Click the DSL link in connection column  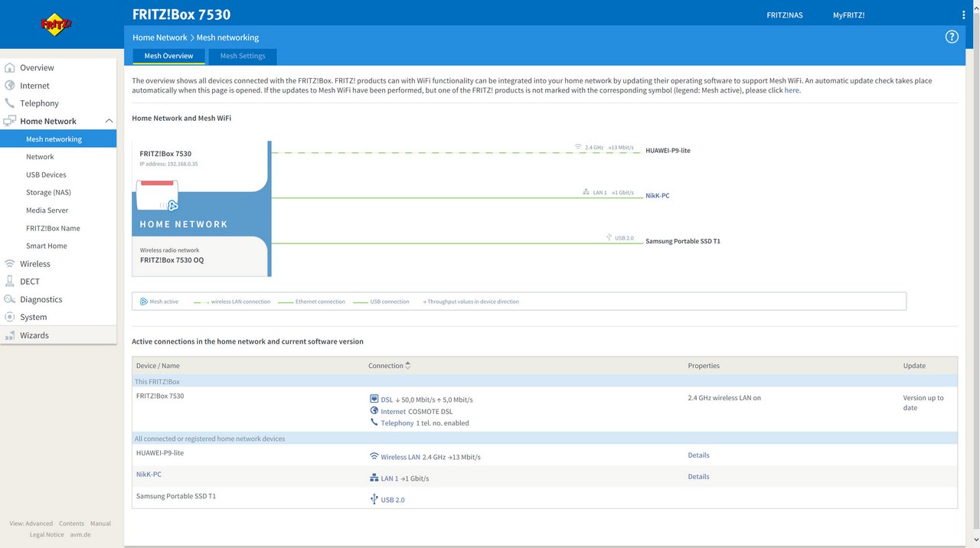pos(387,400)
